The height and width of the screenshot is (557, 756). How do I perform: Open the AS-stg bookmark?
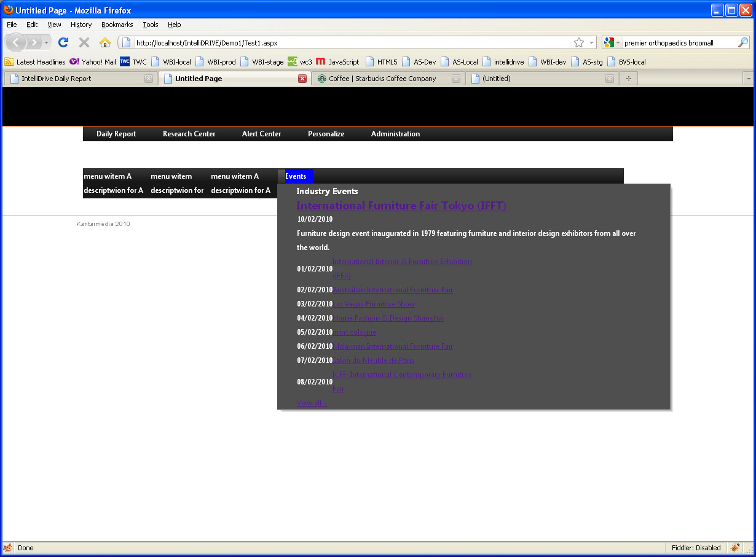[x=587, y=61]
